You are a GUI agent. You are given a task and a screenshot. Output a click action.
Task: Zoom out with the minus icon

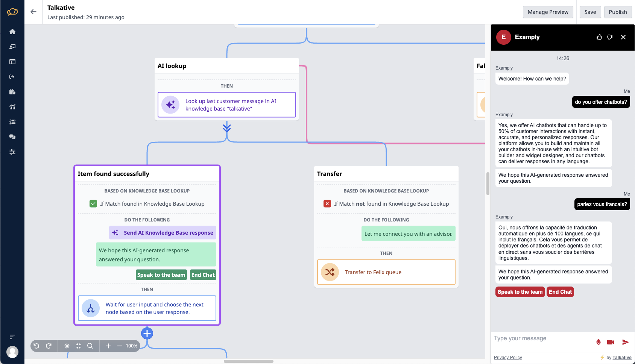click(x=120, y=346)
